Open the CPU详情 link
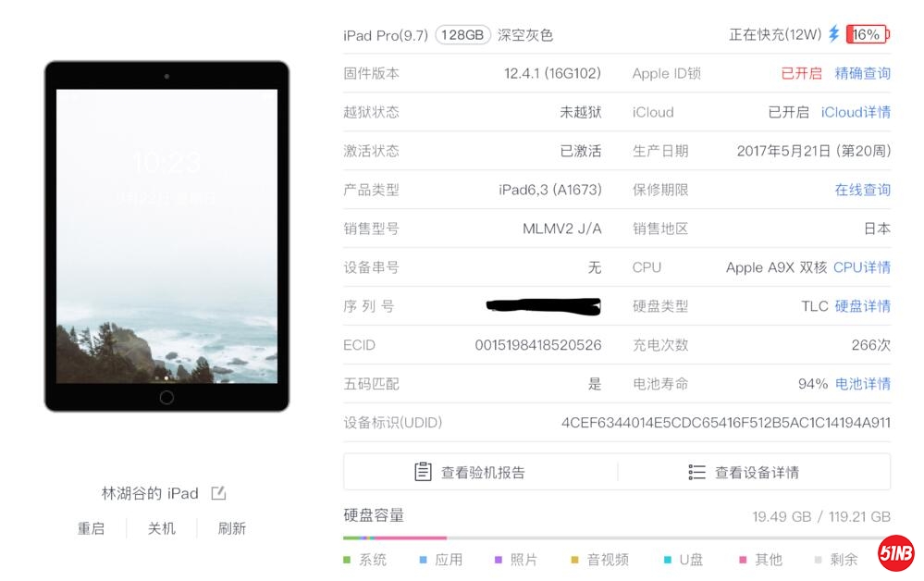Viewport: 924px width, 581px height. (862, 267)
